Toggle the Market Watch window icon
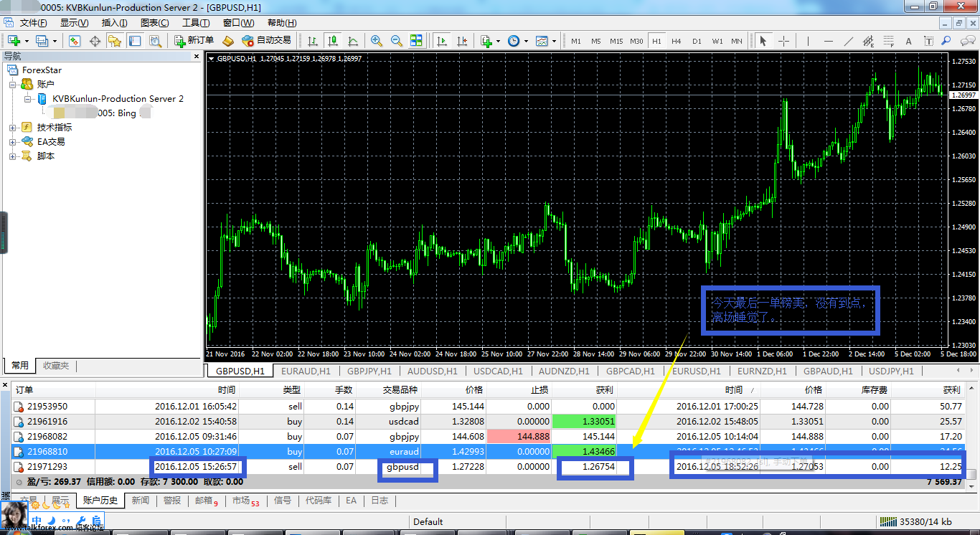The image size is (980, 535). 75,41
